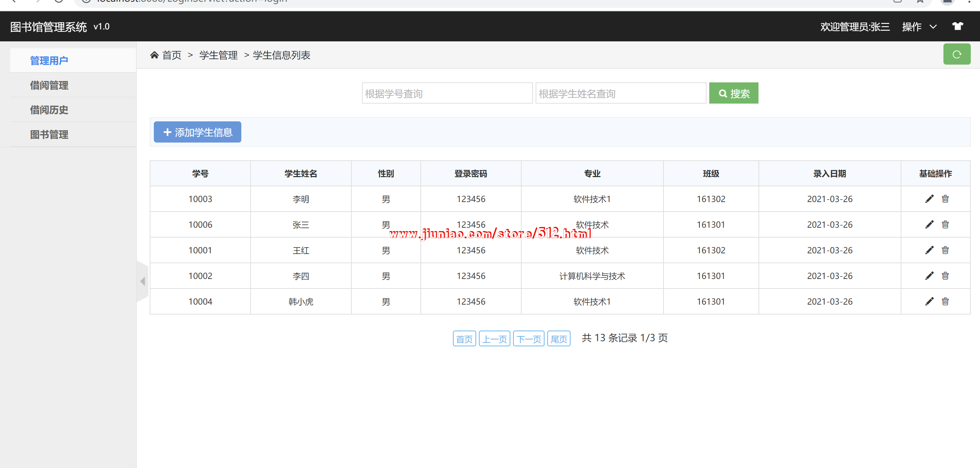Screen dimensions: 980x468
Task: Delete student 10006 via trash icon
Action: click(x=945, y=225)
